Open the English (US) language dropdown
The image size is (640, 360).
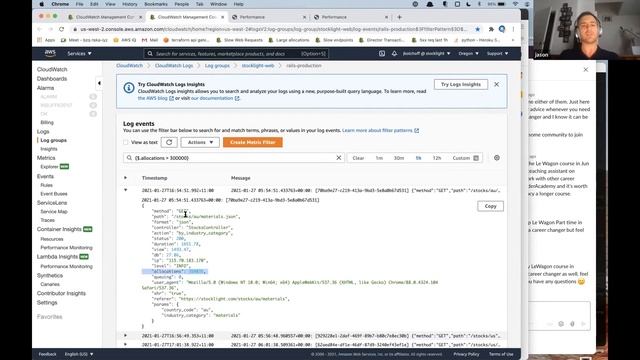click(x=79, y=354)
